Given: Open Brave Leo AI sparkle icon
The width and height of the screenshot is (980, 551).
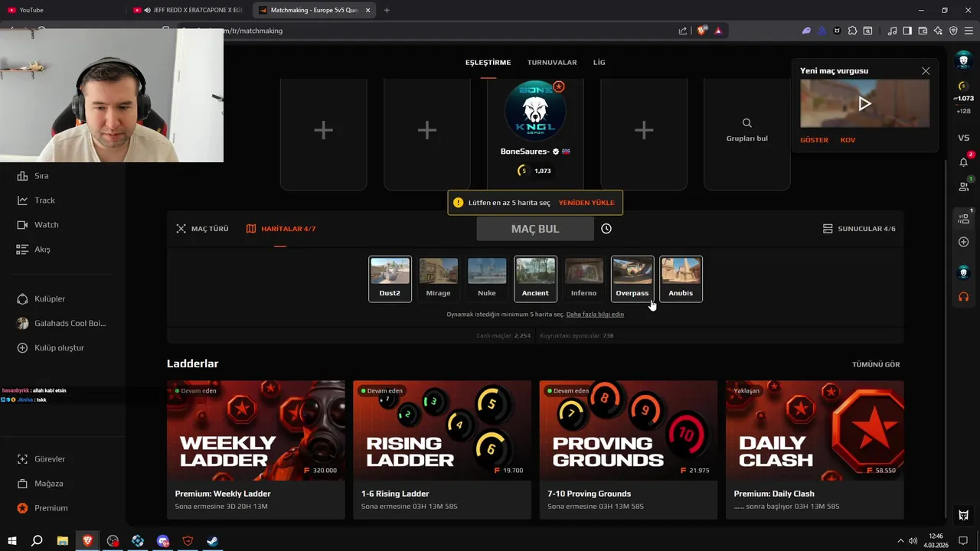Looking at the screenshot, I should coord(938,31).
